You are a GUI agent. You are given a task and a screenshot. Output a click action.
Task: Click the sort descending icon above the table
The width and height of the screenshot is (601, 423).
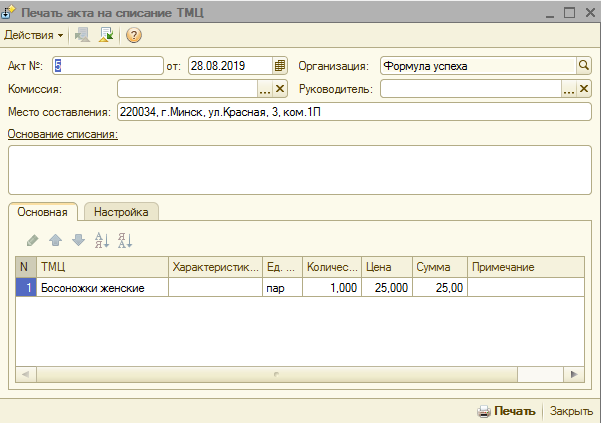tap(125, 240)
